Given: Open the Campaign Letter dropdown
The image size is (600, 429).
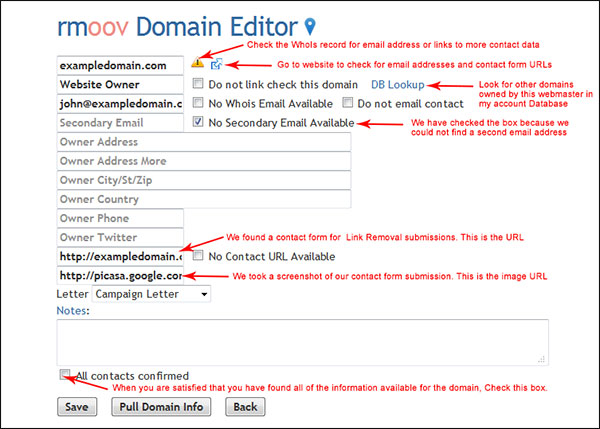Looking at the screenshot, I should 151,294.
